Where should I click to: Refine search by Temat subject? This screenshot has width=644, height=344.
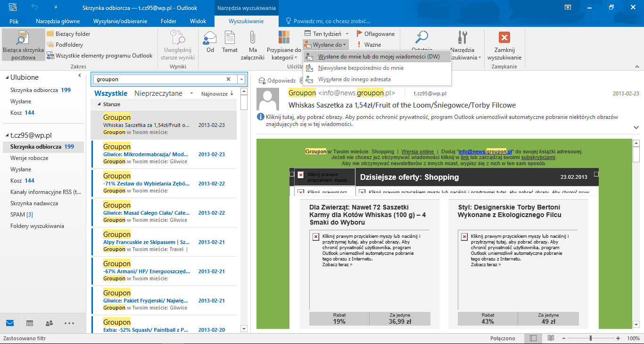coord(230,42)
